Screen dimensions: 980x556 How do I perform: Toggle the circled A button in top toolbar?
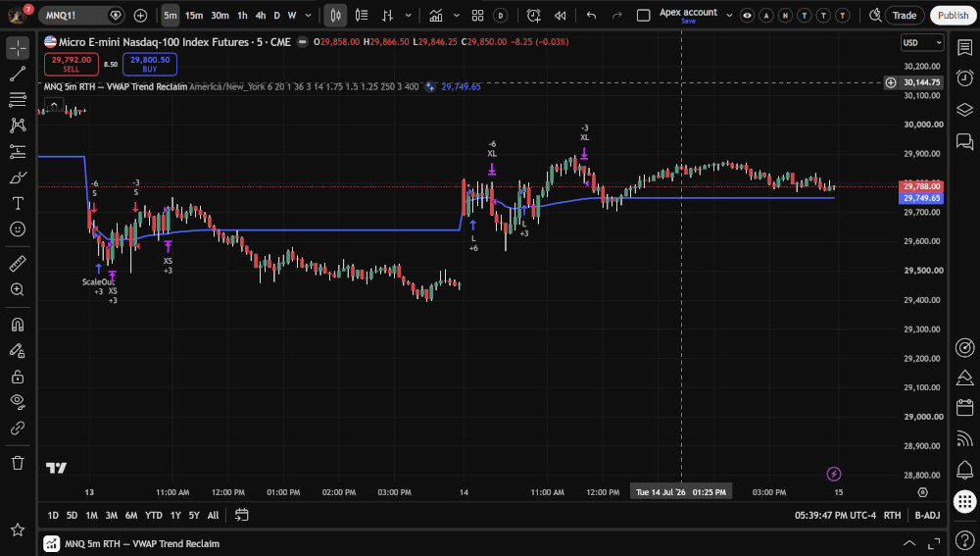(766, 16)
